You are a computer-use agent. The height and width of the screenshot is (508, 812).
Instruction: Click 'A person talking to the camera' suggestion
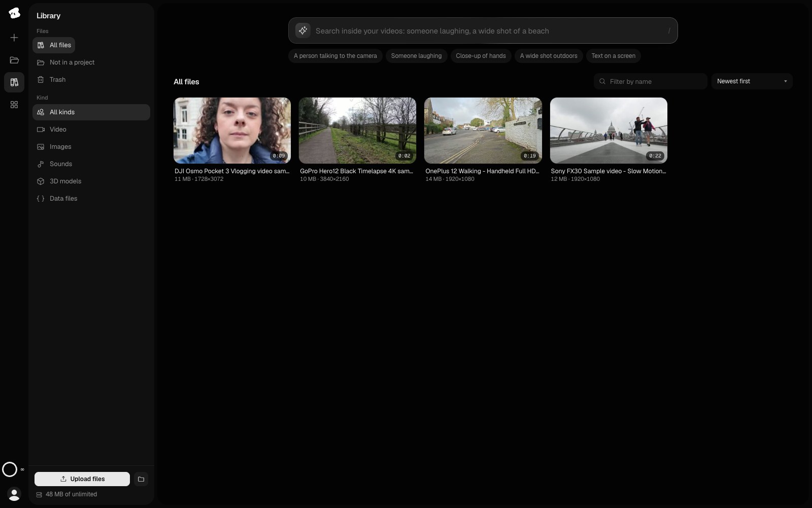tap(335, 56)
